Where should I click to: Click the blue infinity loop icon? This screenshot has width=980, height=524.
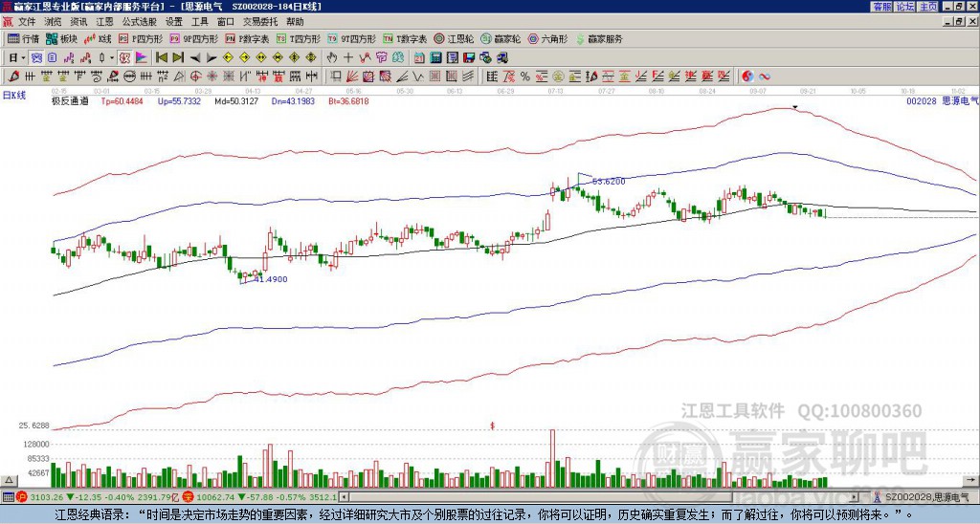tap(765, 76)
